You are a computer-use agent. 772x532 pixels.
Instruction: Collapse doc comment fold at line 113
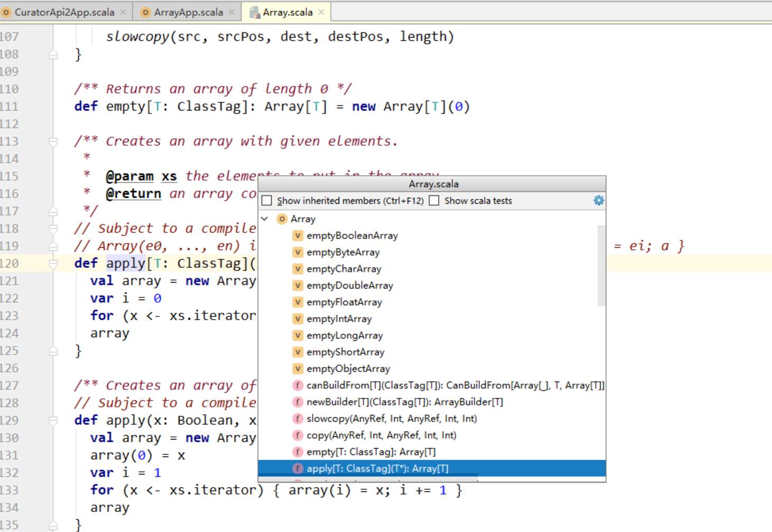(x=53, y=142)
